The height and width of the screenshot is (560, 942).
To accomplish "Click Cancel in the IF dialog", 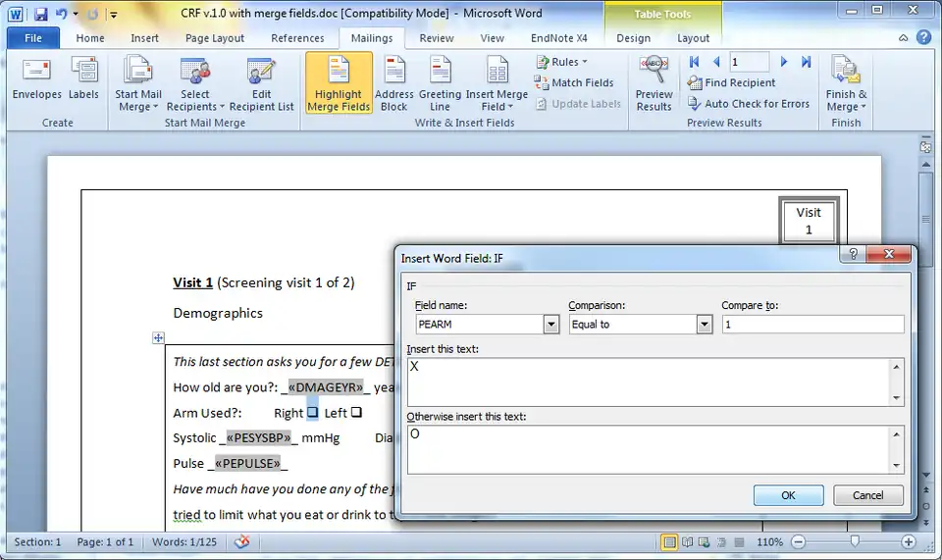I will click(867, 495).
